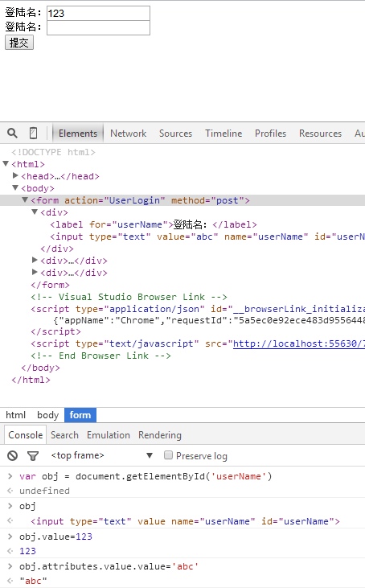Image resolution: width=365 pixels, height=588 pixels.
Task: Expand the second collapsed div under form
Action: [35, 260]
